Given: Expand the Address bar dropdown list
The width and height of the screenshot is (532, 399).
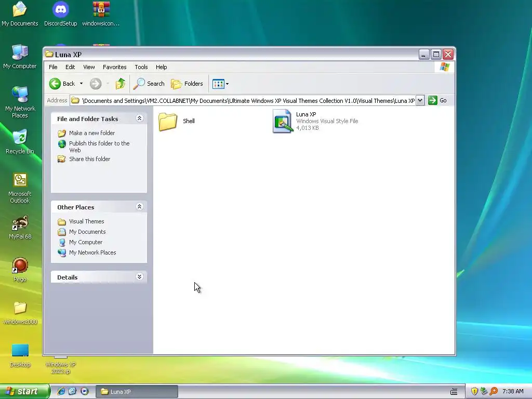Looking at the screenshot, I should [x=420, y=100].
